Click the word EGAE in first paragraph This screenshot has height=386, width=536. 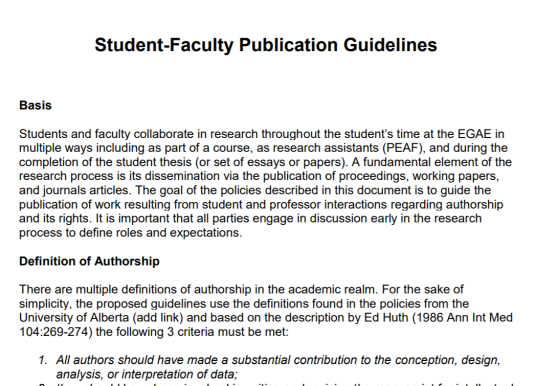click(x=474, y=134)
